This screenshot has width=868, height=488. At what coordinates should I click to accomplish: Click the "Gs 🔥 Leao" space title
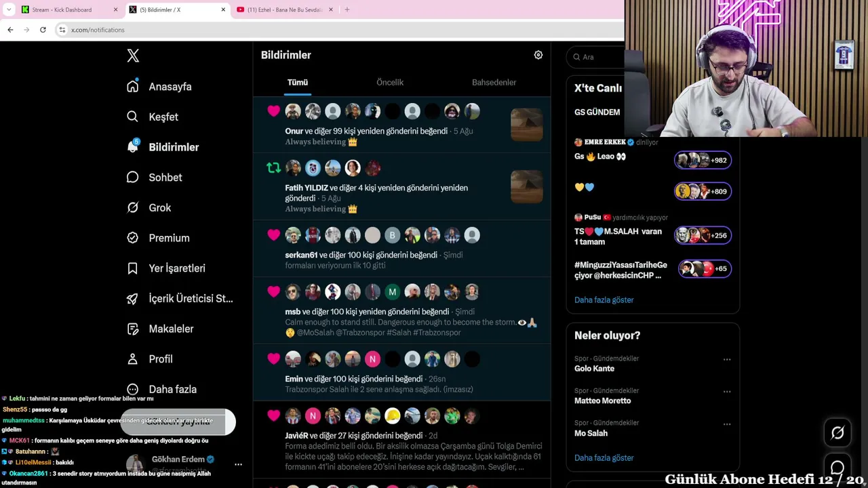[x=600, y=157]
